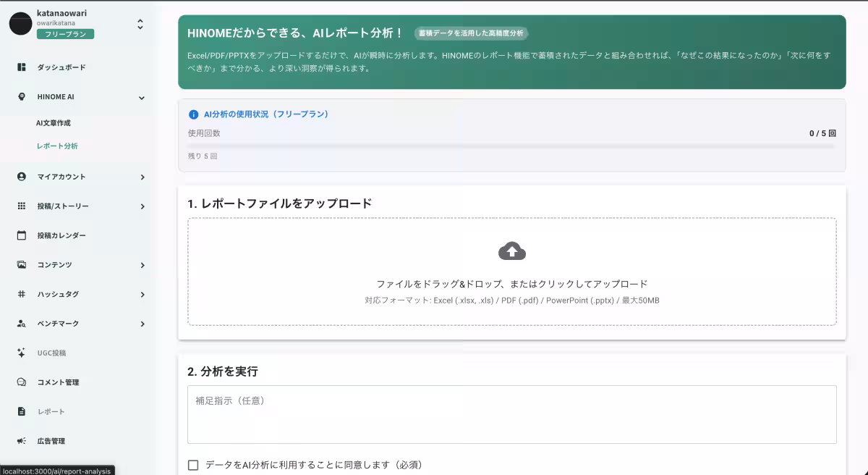Viewport: 868px width, 475px height.
Task: Check the データをAI分析に利用 consent checkbox
Action: pyautogui.click(x=193, y=465)
